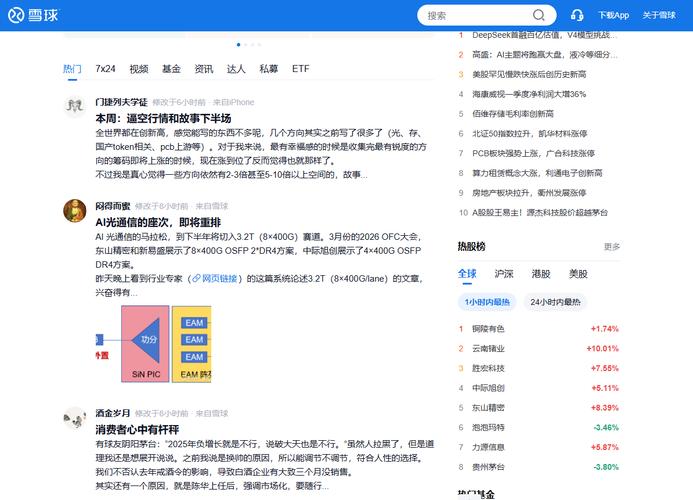The image size is (693, 500).
Task: Select the 港股 stock ranking tab
Action: 541,274
